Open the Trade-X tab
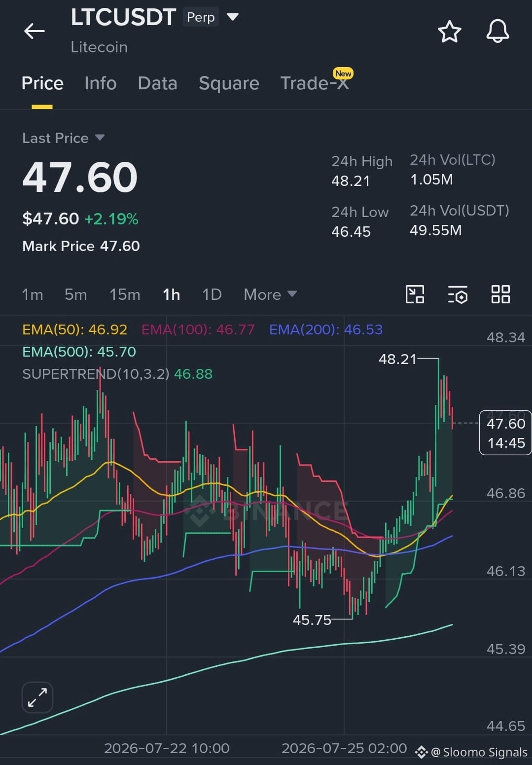 coord(315,83)
